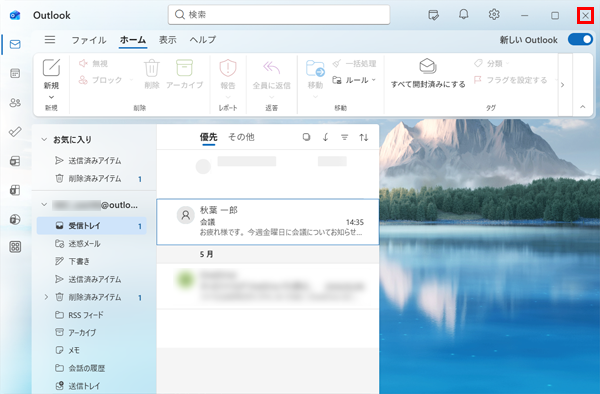This screenshot has height=394, width=600.
Task: Click the 全員に返信 reply-all icon
Action: tap(271, 68)
